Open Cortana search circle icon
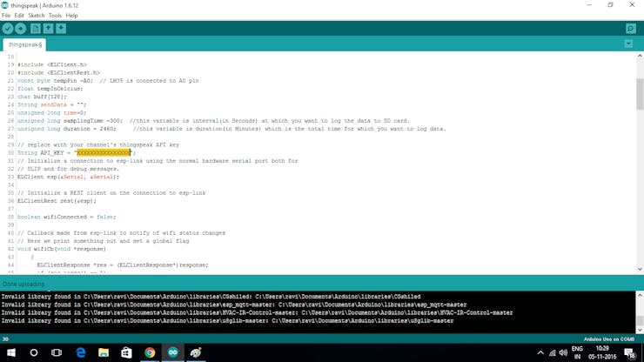644x362 pixels. [34, 352]
